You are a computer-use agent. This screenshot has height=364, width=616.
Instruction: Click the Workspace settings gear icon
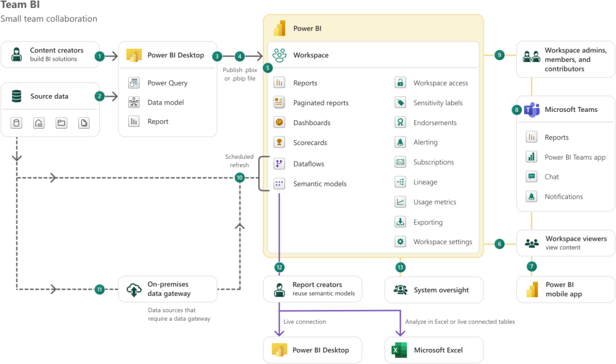[400, 242]
